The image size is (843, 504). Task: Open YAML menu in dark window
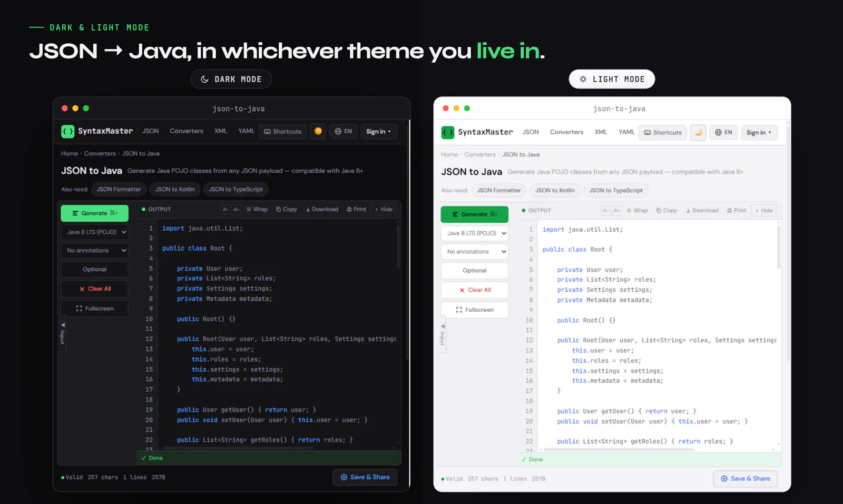click(246, 131)
